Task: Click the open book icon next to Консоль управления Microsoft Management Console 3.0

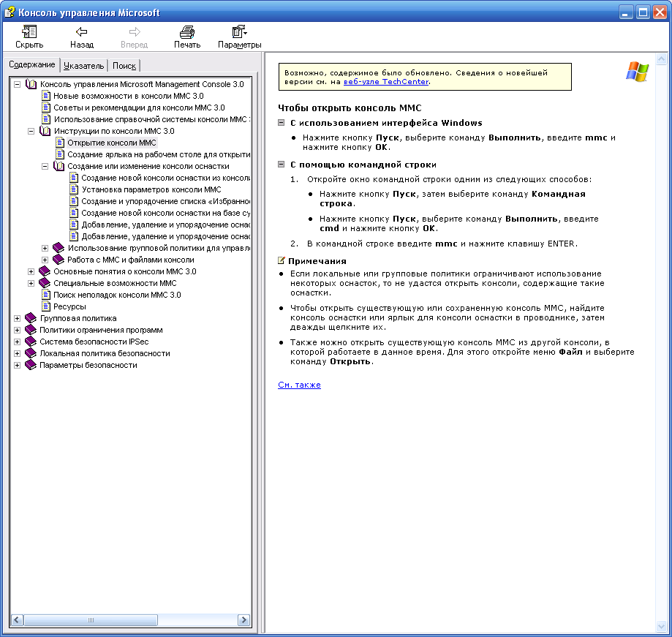Action: coord(31,84)
